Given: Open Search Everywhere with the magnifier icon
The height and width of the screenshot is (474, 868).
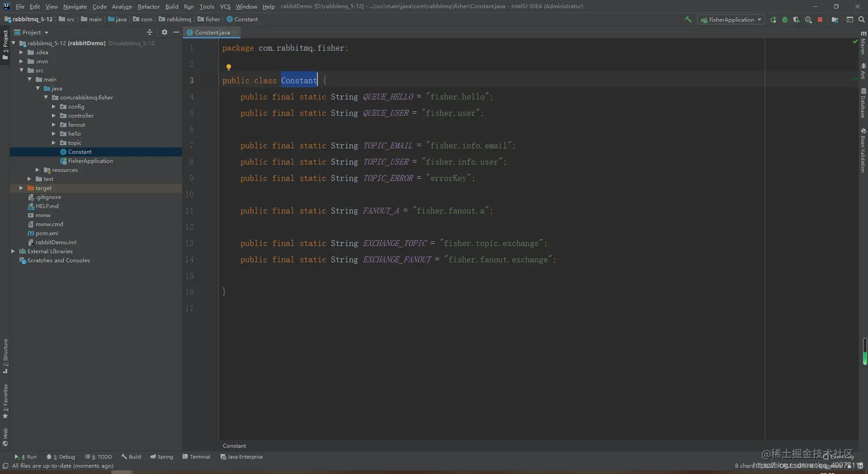Looking at the screenshot, I should click(862, 20).
